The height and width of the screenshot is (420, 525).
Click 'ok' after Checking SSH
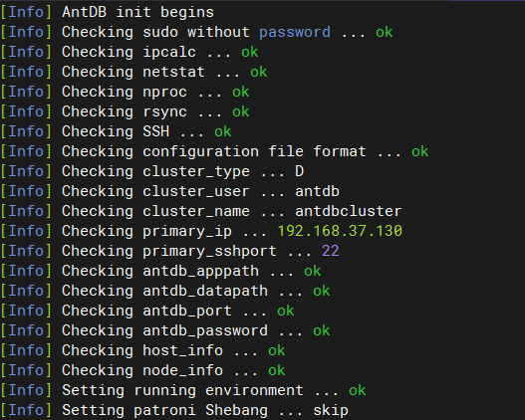click(x=223, y=131)
